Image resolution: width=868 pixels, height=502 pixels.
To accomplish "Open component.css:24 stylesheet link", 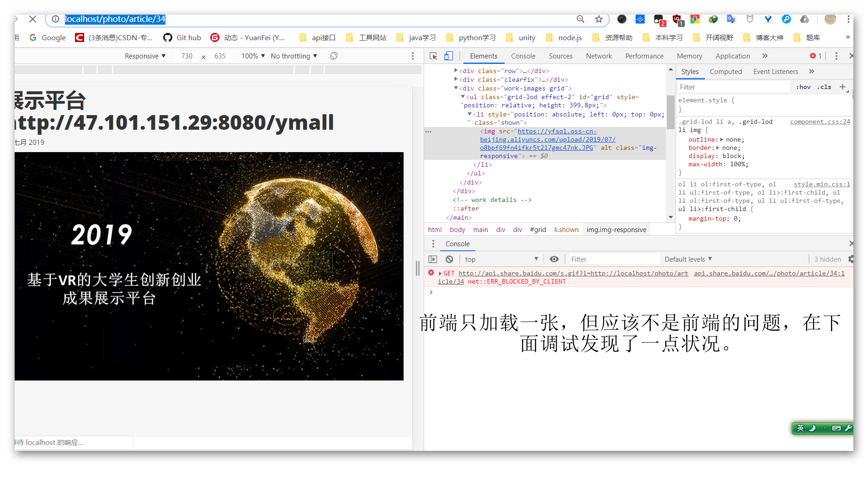I will click(x=820, y=122).
